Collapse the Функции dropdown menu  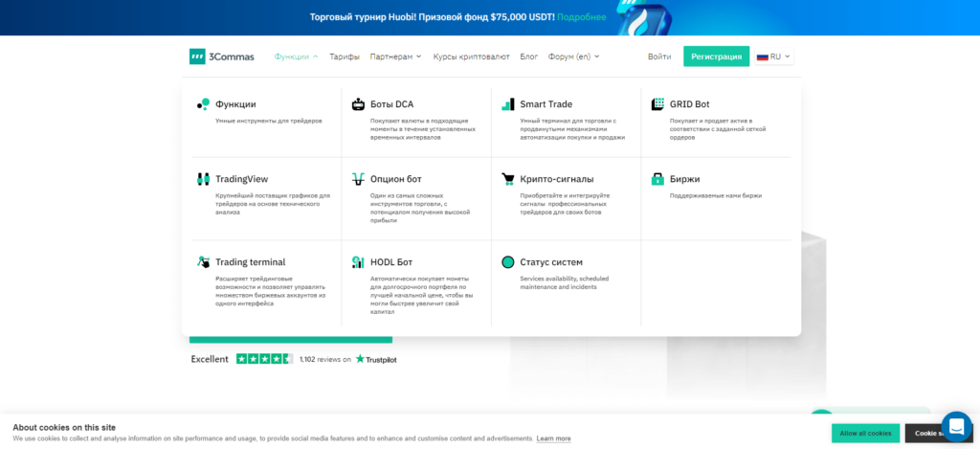[x=296, y=56]
